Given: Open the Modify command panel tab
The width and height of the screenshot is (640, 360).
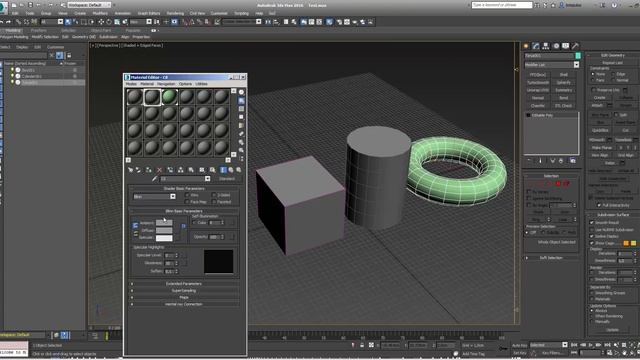Looking at the screenshot, I should click(x=536, y=46).
